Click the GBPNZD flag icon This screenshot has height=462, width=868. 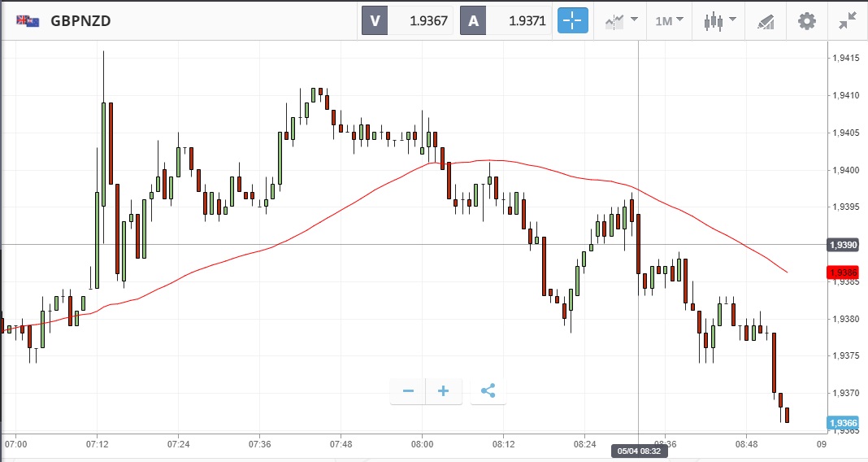28,21
